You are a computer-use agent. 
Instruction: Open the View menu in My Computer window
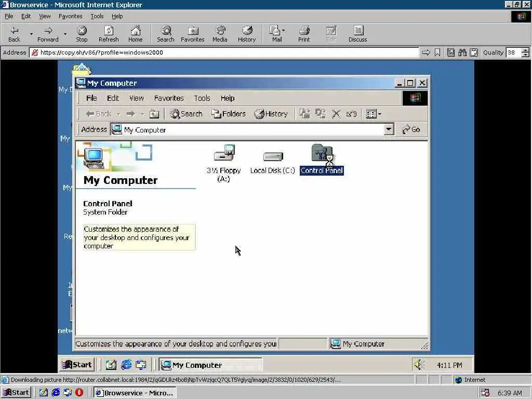137,98
